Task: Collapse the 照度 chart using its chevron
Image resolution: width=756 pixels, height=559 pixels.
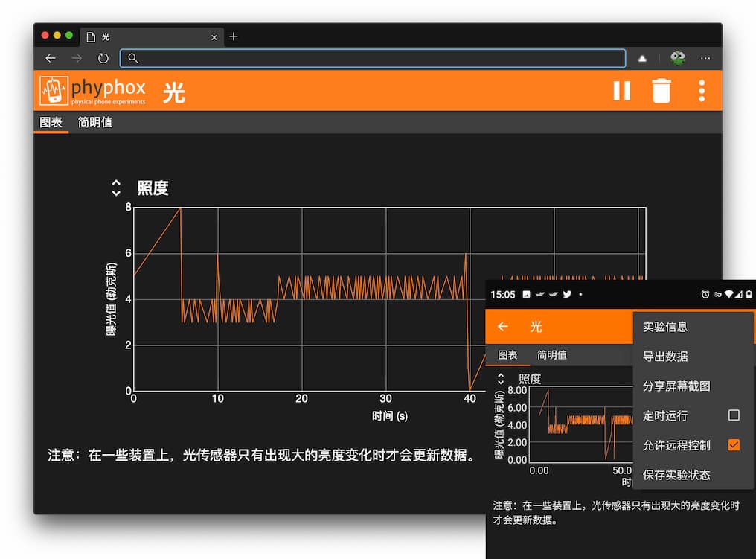Action: pos(116,188)
